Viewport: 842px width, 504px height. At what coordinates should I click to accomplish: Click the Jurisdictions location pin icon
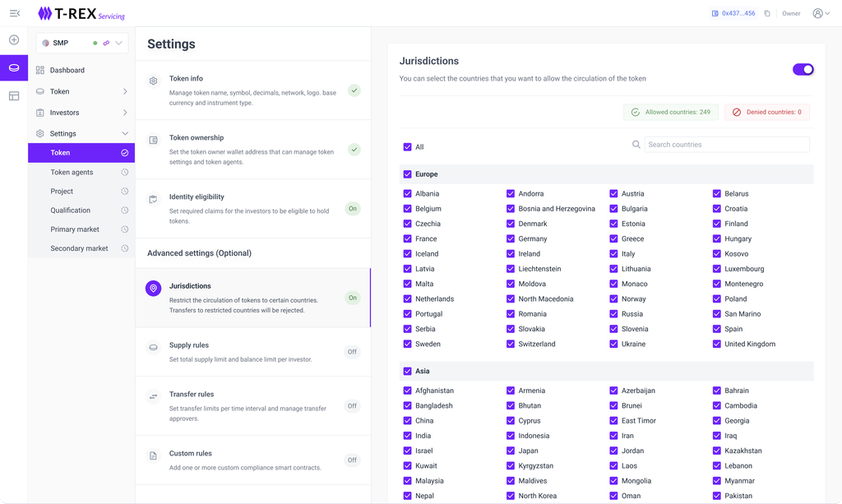(153, 289)
